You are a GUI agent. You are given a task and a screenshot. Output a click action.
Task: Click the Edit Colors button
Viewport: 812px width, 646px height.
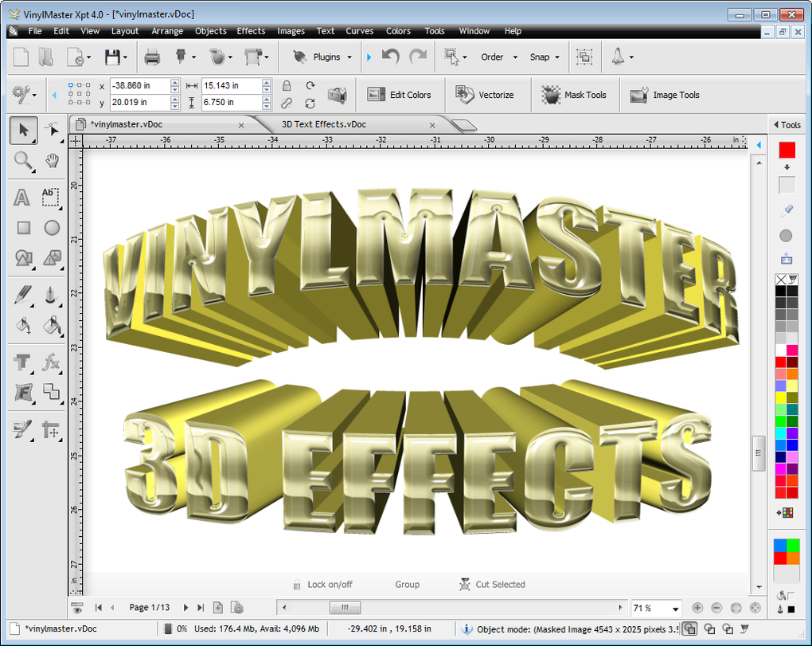(x=400, y=95)
